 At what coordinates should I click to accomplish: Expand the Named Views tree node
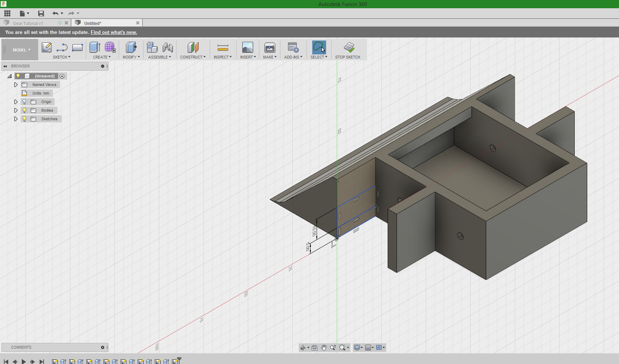16,85
